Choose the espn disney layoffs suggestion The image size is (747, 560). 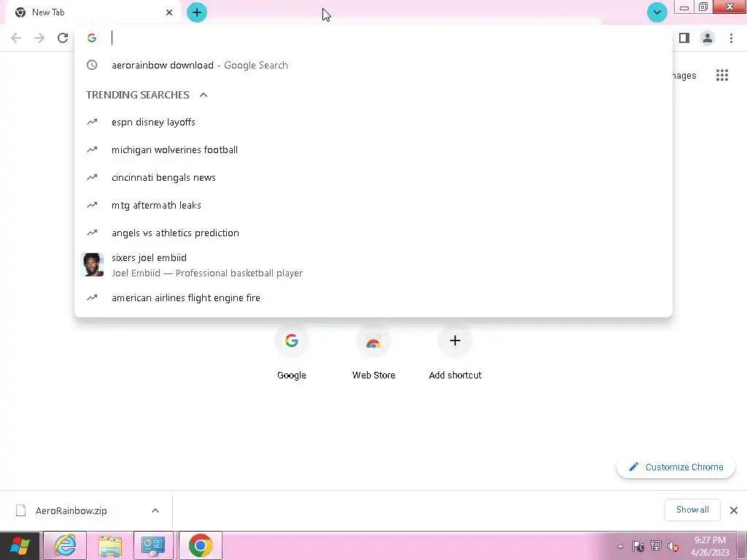pyautogui.click(x=373, y=122)
